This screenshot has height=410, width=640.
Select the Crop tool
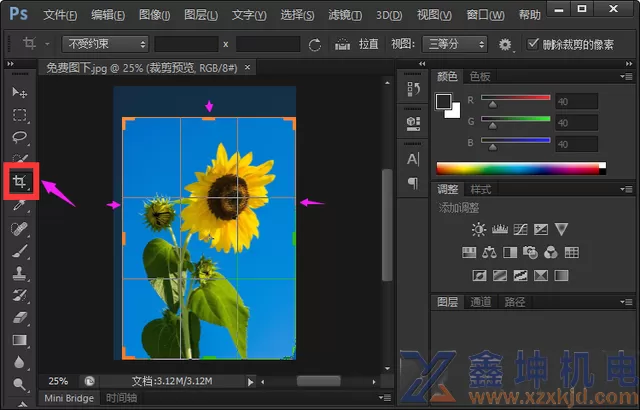pyautogui.click(x=20, y=181)
